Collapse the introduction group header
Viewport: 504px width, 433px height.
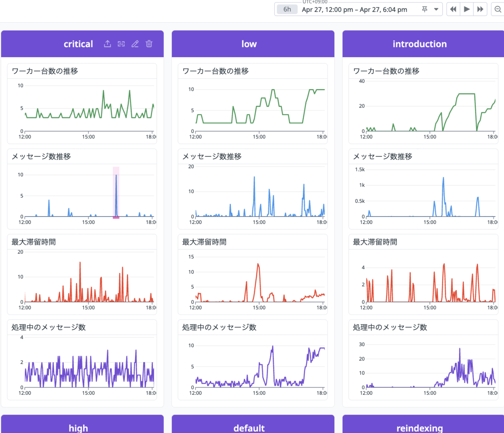[x=423, y=44]
